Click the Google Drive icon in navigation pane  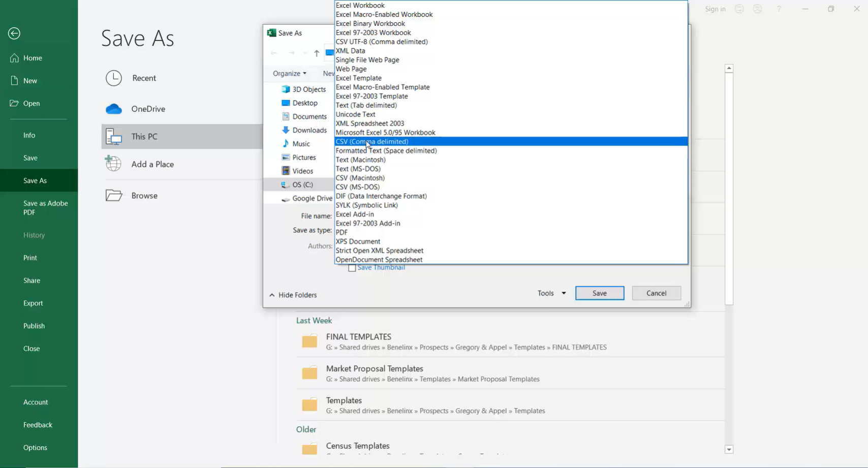click(286, 199)
